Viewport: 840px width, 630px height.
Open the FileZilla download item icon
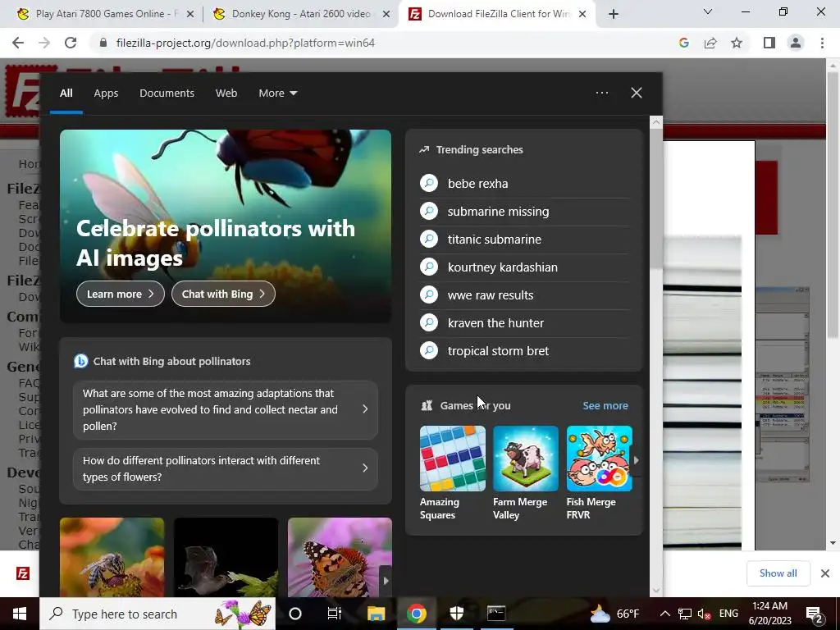click(22, 573)
